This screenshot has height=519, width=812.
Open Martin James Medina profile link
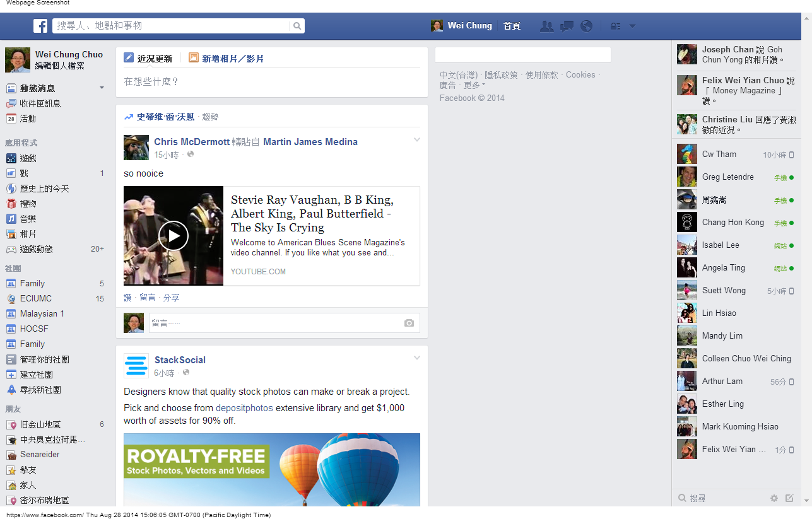click(310, 142)
